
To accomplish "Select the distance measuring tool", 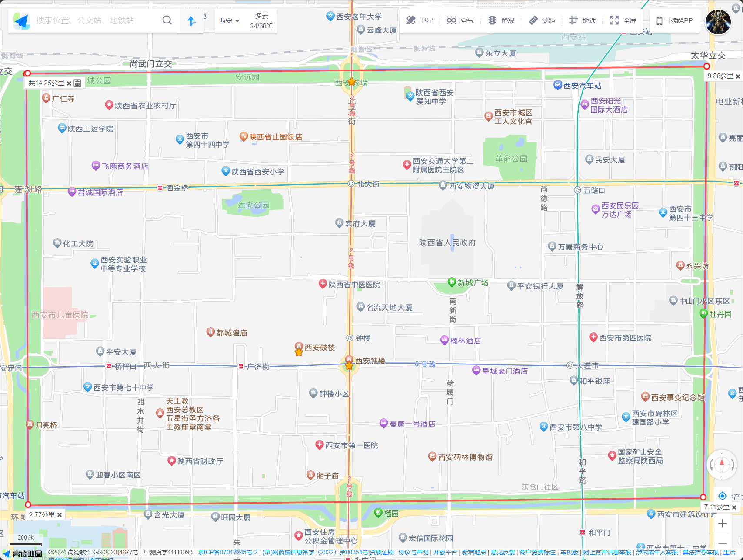I will pyautogui.click(x=542, y=20).
